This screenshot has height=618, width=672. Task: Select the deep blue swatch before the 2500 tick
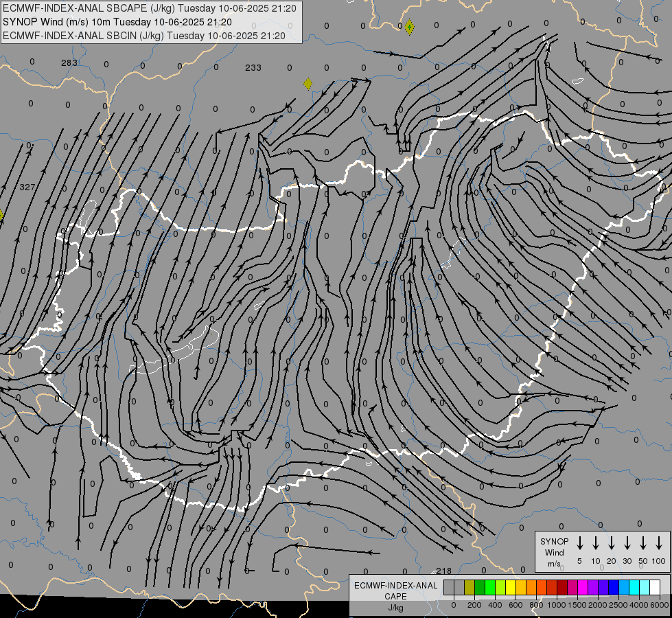(614, 587)
